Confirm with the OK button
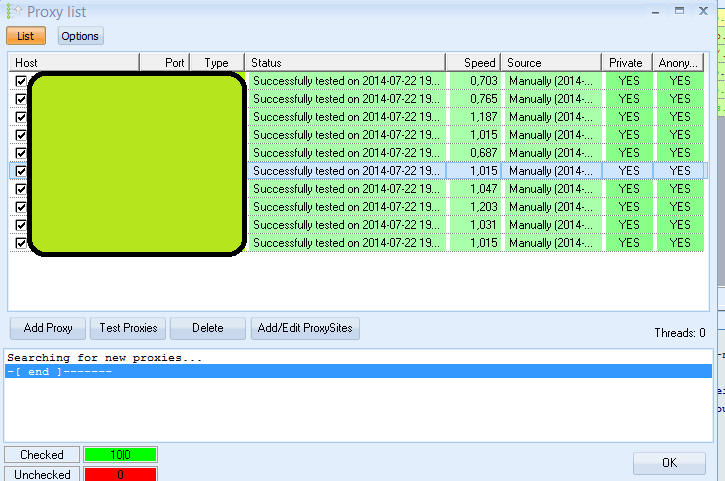Image resolution: width=725 pixels, height=481 pixels. pos(669,463)
